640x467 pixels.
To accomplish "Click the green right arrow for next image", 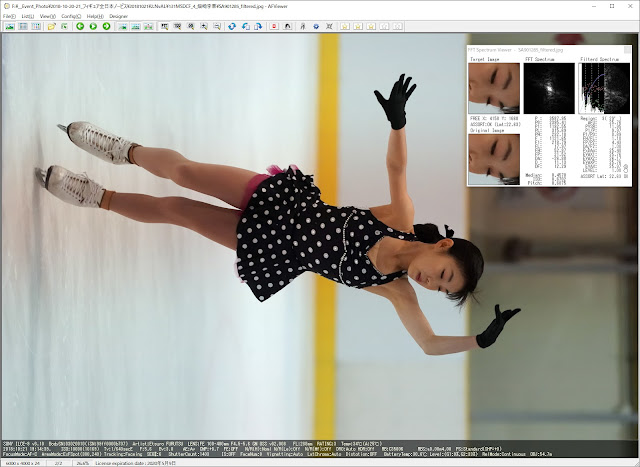I will tap(107, 26).
